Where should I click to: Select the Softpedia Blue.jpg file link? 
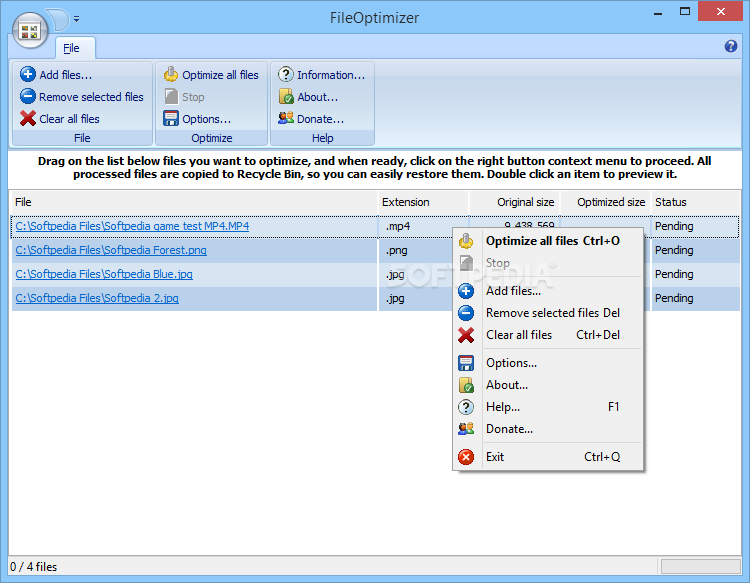coord(104,274)
